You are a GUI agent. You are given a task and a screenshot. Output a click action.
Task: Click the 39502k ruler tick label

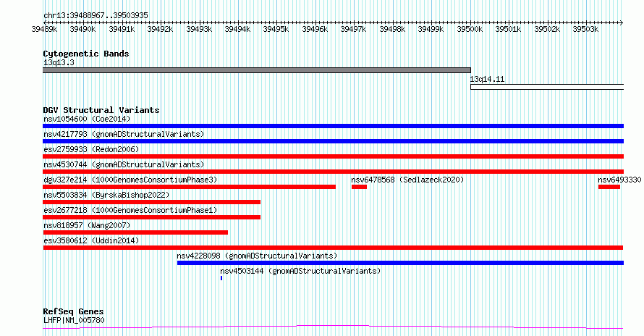(547, 29)
